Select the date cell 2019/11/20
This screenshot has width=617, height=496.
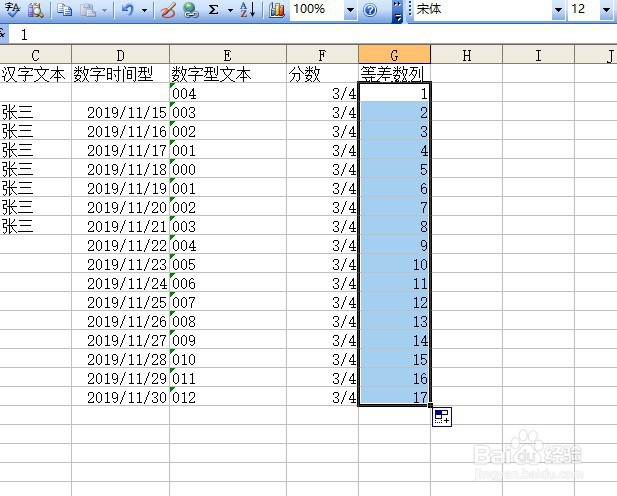click(120, 207)
